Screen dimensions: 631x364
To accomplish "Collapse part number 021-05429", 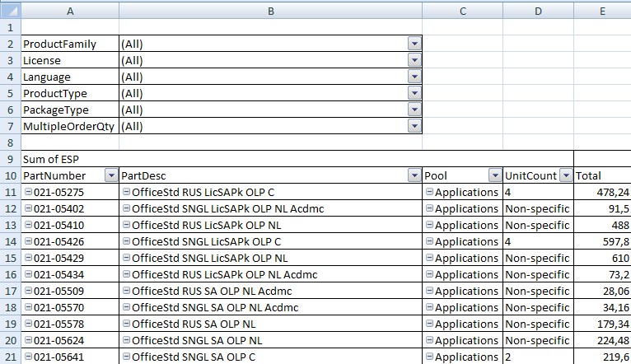I will click(28, 258).
